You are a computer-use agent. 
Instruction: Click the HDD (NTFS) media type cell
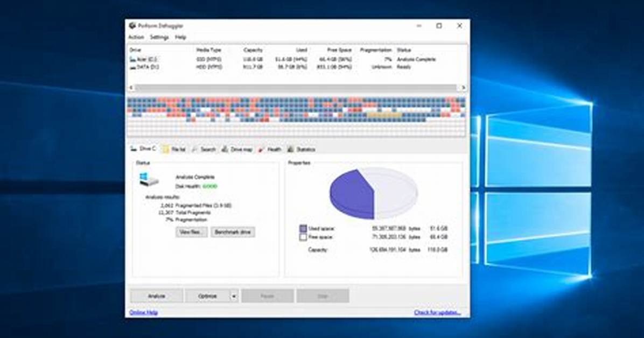pos(209,67)
